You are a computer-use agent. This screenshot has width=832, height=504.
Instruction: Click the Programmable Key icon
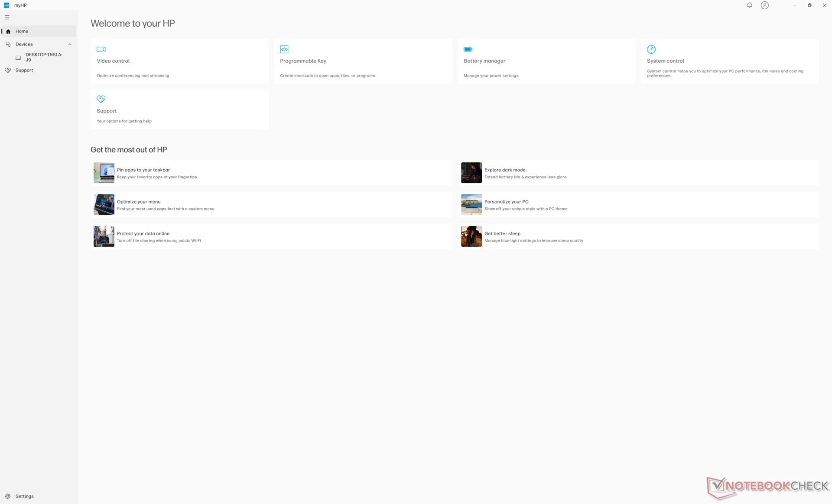pos(284,49)
